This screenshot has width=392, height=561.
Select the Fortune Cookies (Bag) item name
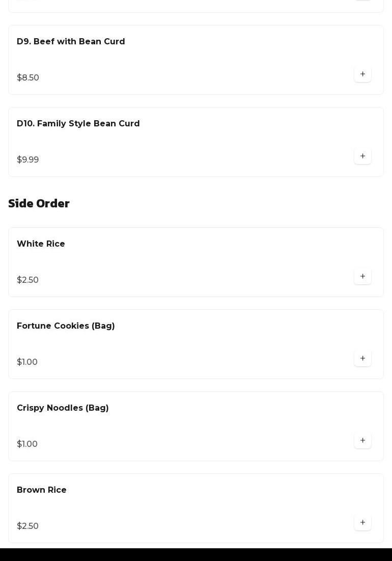pos(66,326)
